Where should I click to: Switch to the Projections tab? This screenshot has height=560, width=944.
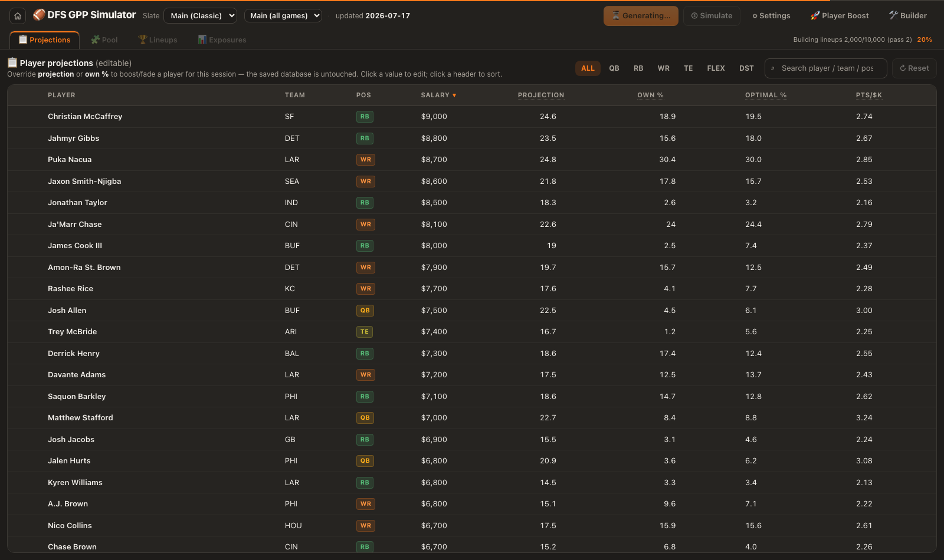pyautogui.click(x=44, y=39)
